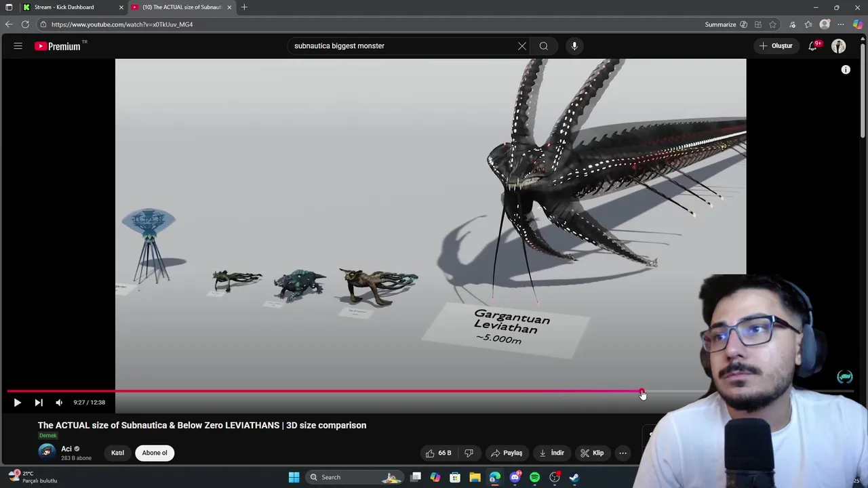Show video info card icon
868x488 pixels.
pos(846,70)
